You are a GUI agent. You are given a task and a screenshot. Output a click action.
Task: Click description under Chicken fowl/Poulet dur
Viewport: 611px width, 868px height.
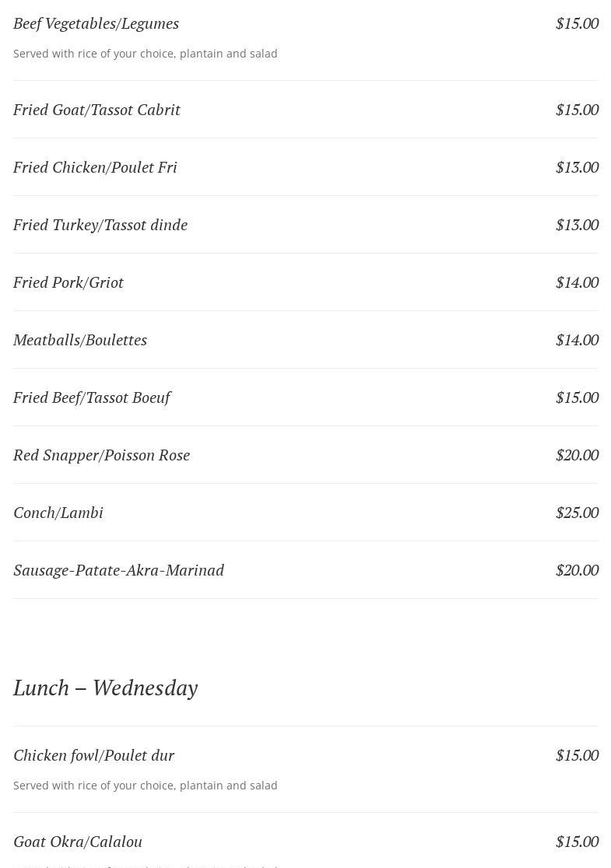click(145, 786)
